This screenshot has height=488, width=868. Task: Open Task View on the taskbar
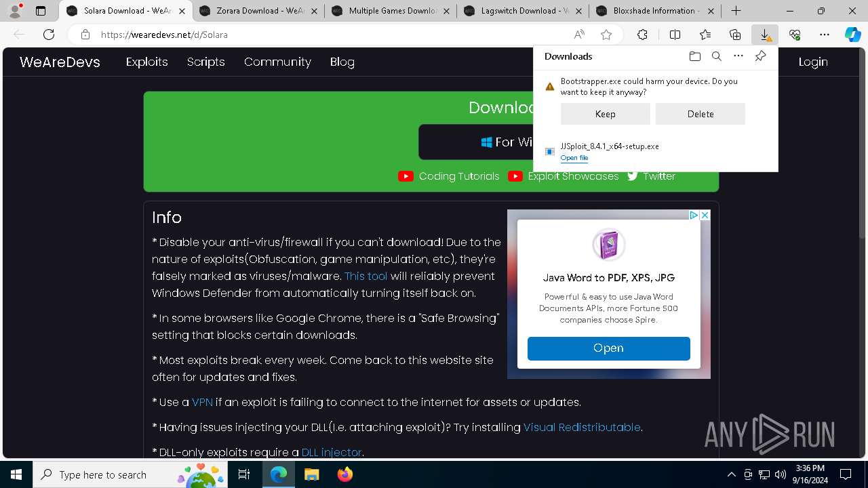tap(245, 474)
